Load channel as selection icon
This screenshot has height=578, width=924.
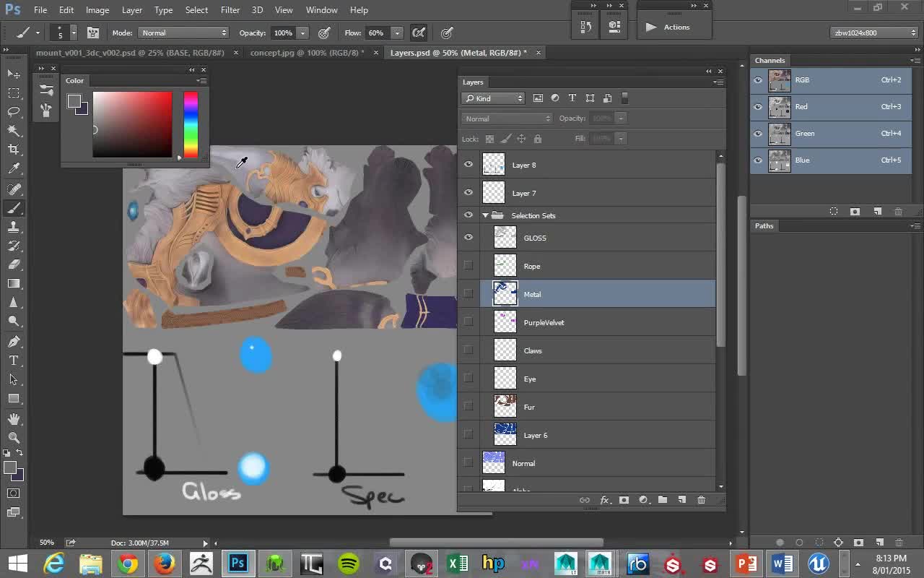click(x=834, y=212)
